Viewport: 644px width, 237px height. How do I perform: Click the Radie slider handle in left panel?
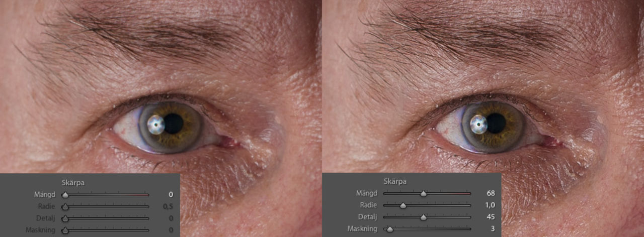point(65,207)
